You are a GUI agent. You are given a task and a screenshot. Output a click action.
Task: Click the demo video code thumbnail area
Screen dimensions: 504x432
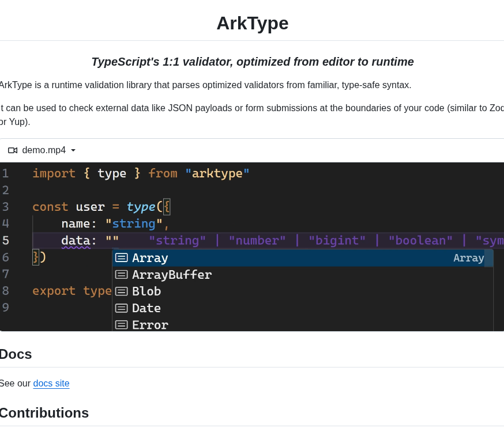click(x=252, y=247)
